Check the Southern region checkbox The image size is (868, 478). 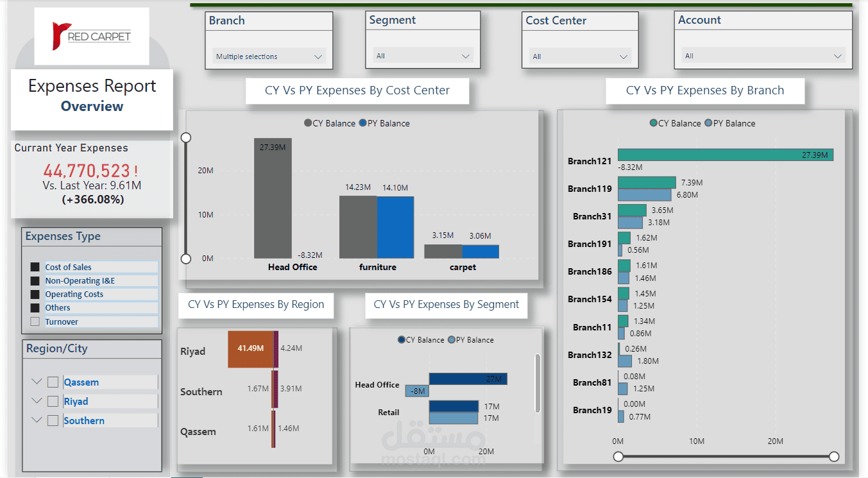[53, 420]
